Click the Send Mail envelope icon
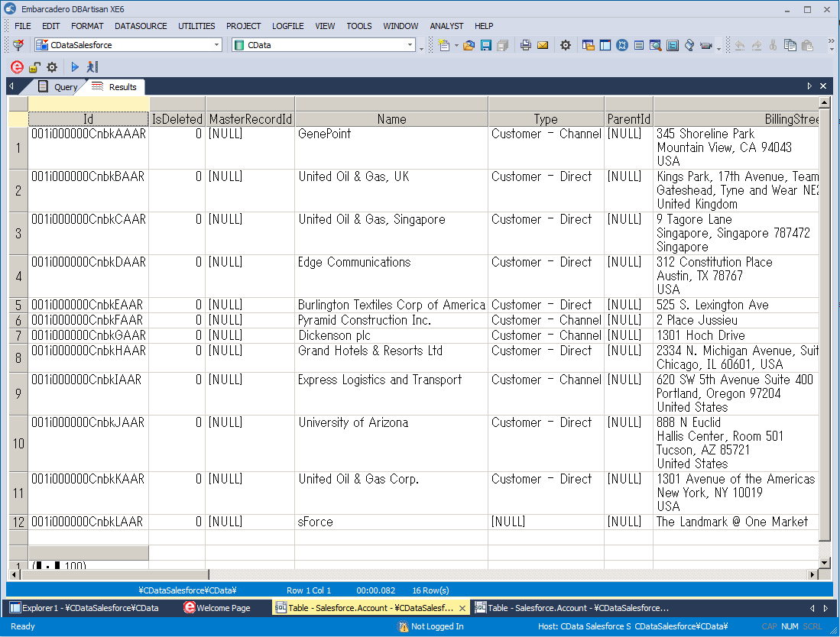 [x=543, y=46]
